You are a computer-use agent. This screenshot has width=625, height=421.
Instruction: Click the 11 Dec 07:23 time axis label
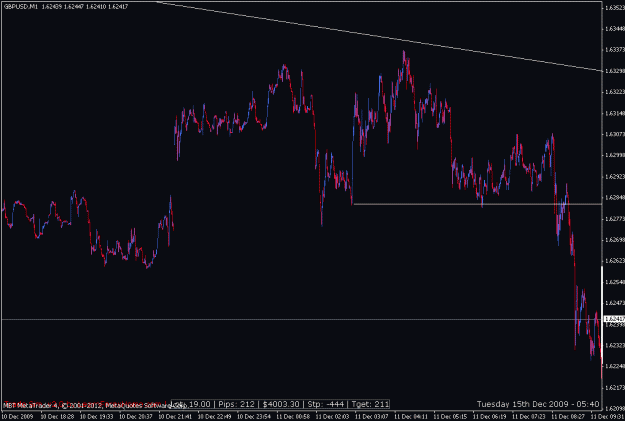tap(528, 416)
